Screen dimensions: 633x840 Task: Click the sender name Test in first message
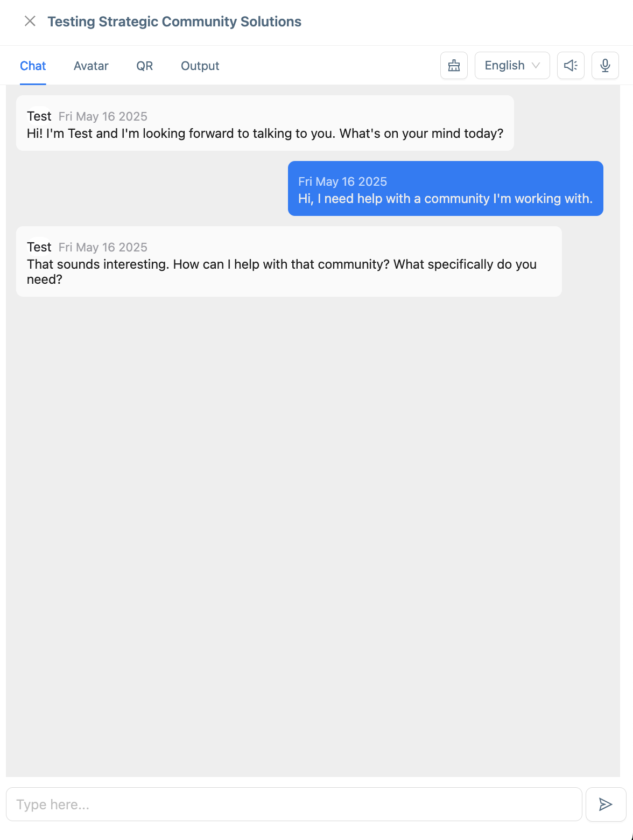click(x=39, y=116)
